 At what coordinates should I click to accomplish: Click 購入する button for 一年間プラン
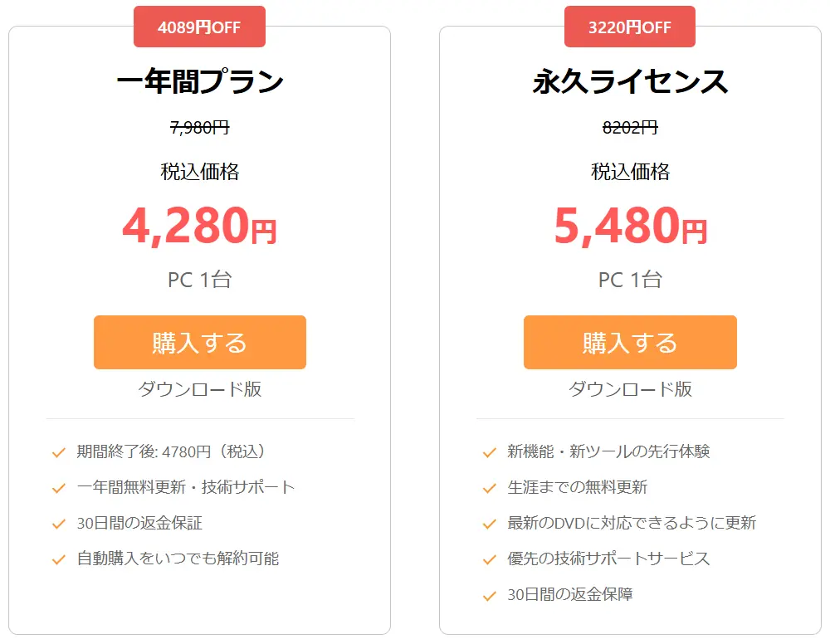(199, 343)
